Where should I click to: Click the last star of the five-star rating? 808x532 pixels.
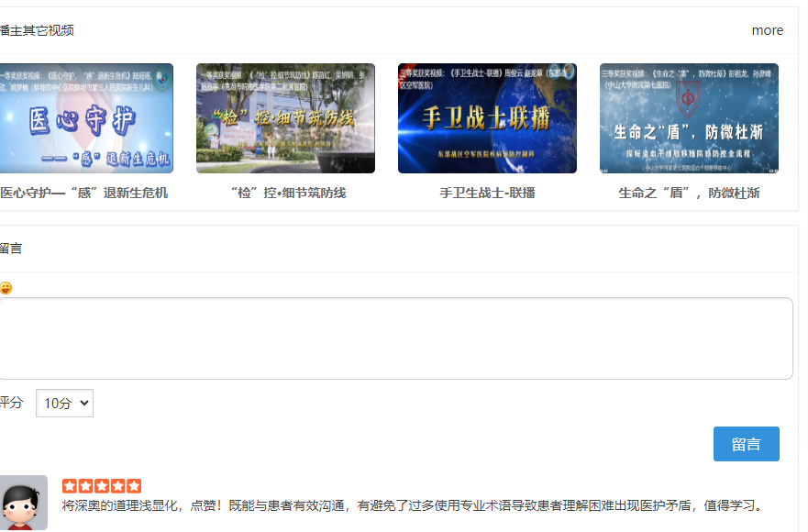pyautogui.click(x=135, y=485)
